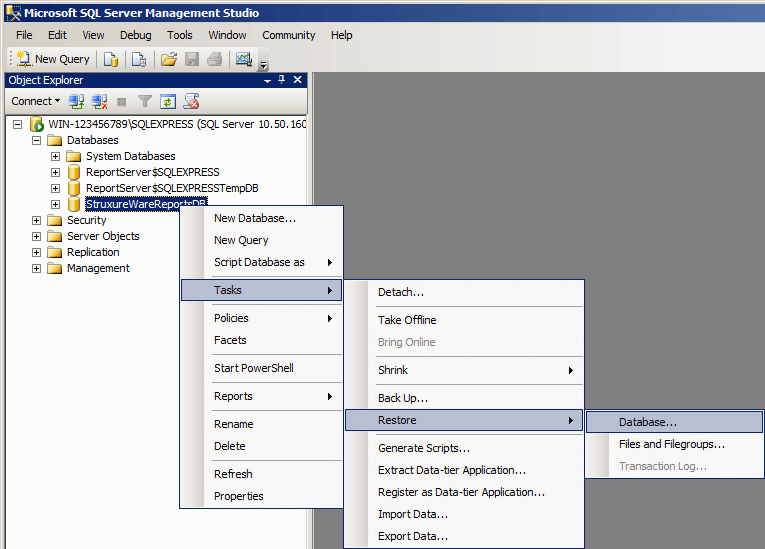Open the Connect dropdown in Object Explorer

pos(35,101)
